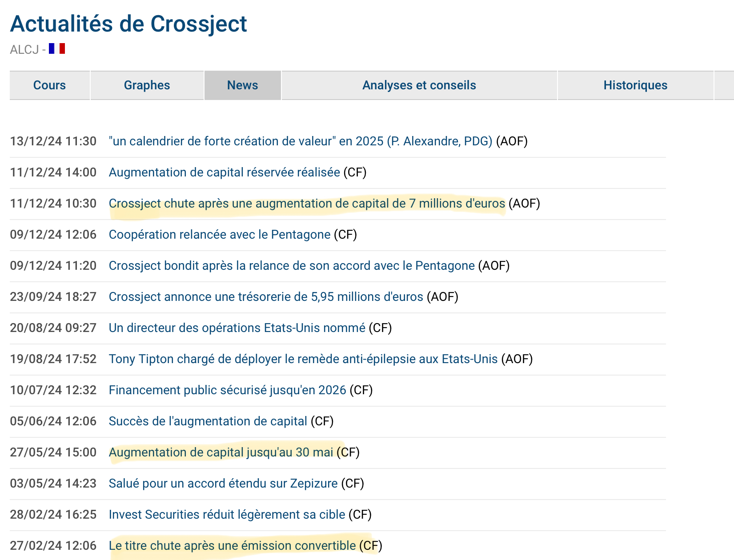Image resolution: width=734 pixels, height=560 pixels.
Task: Open "Financement public sécurisé jusqu'en 2026" article
Action: click(228, 390)
